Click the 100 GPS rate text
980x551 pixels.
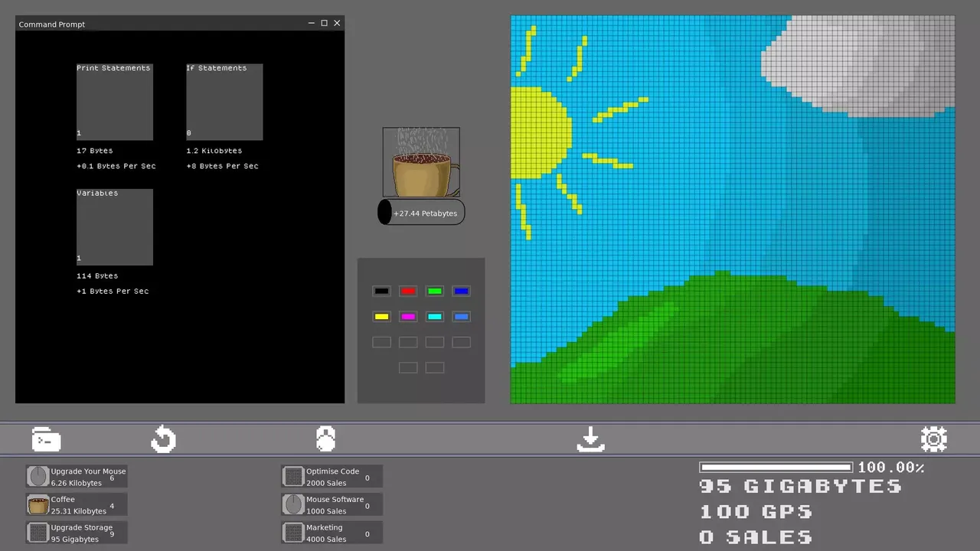point(756,511)
